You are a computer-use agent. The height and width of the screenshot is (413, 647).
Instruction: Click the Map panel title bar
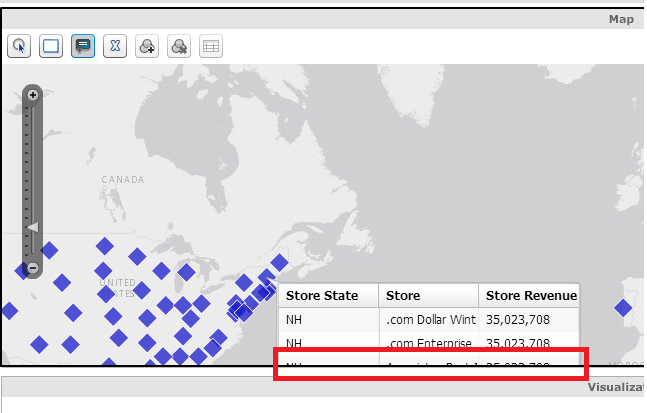click(323, 19)
